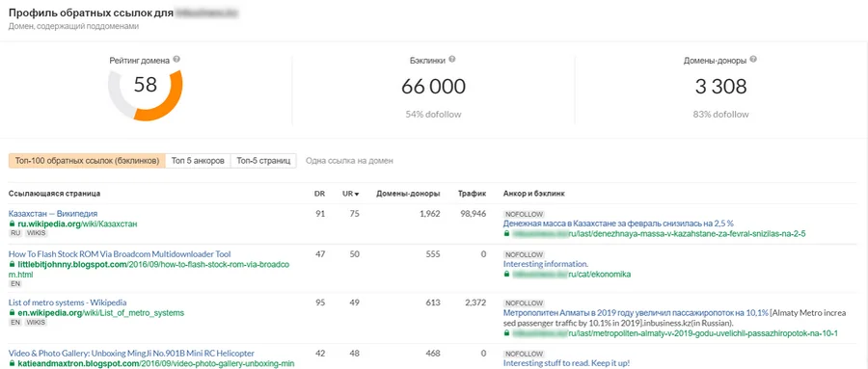Open List of metro systems - Wikipedia link

tap(68, 303)
